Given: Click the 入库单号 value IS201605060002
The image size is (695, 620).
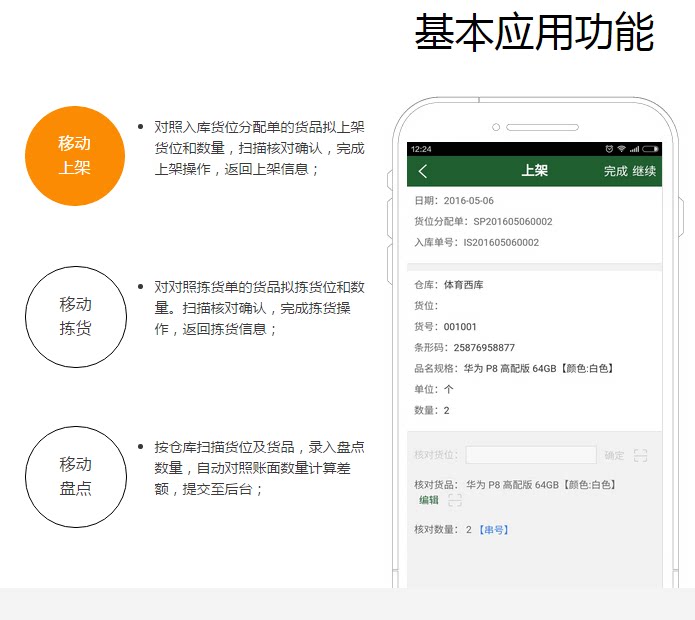Looking at the screenshot, I should (x=501, y=242).
